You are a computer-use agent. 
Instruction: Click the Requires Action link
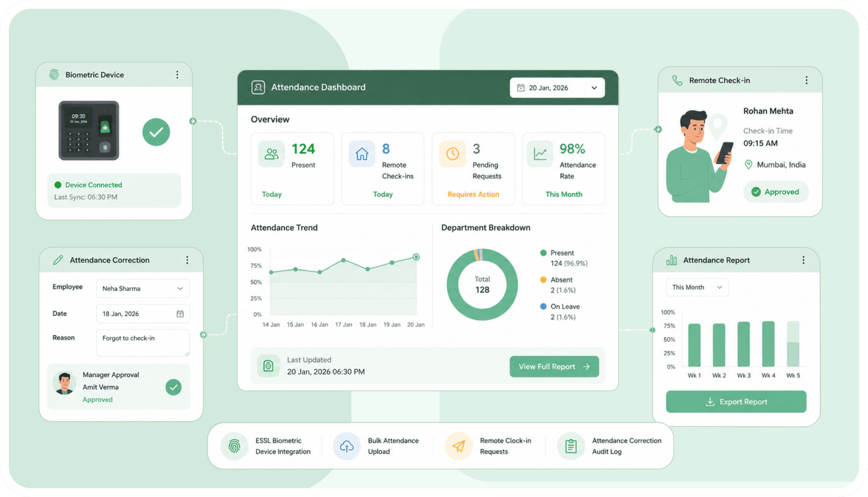(473, 194)
